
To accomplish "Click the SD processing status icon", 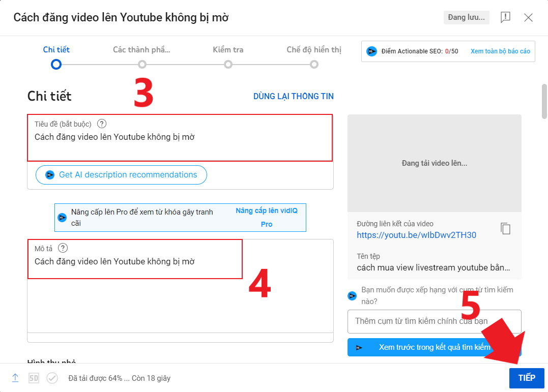I will [34, 378].
